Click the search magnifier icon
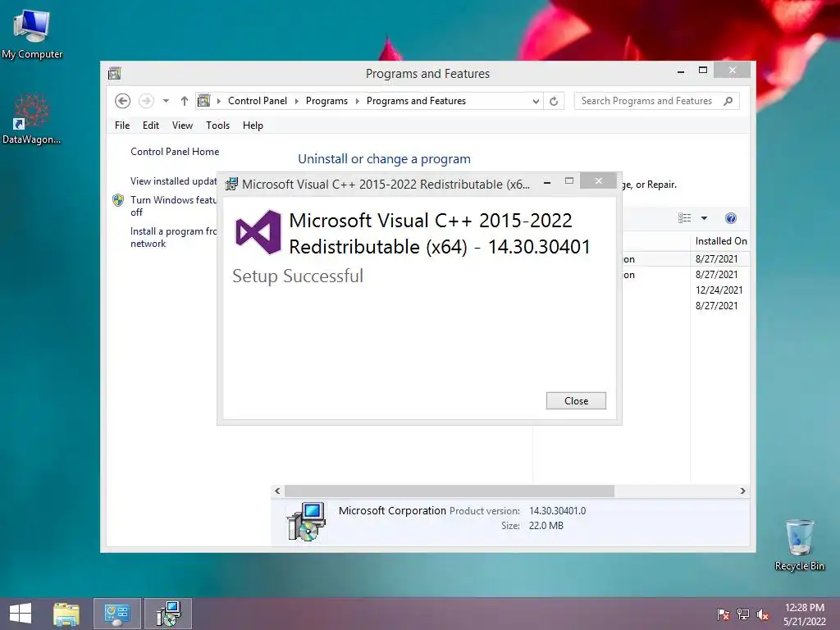The image size is (840, 630). [x=728, y=101]
